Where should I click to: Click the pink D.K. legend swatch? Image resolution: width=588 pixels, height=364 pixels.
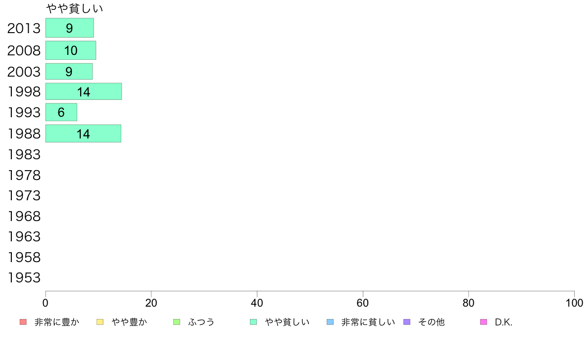point(484,322)
